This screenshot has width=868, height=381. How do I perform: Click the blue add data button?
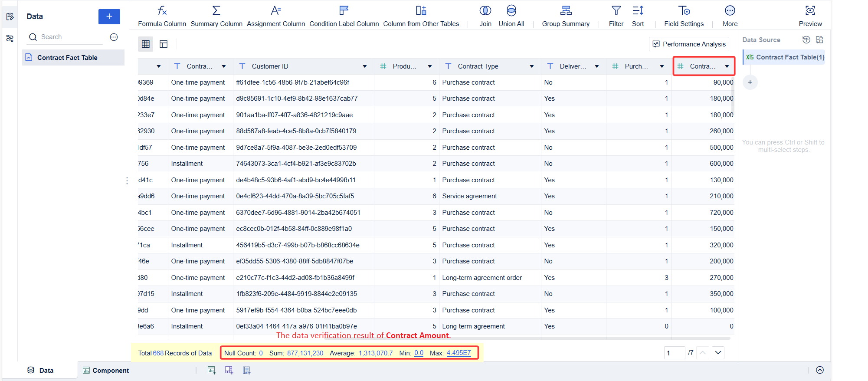[109, 16]
